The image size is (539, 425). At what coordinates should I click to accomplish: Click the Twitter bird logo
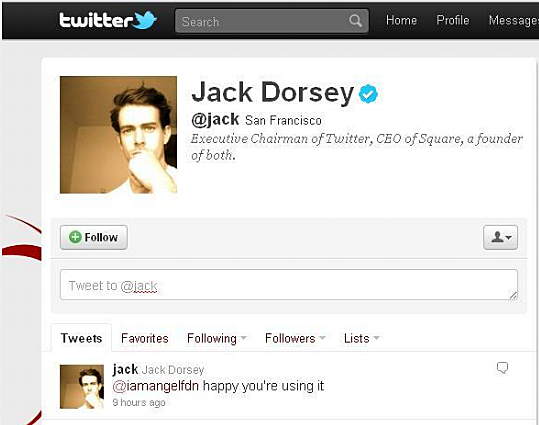pos(145,20)
